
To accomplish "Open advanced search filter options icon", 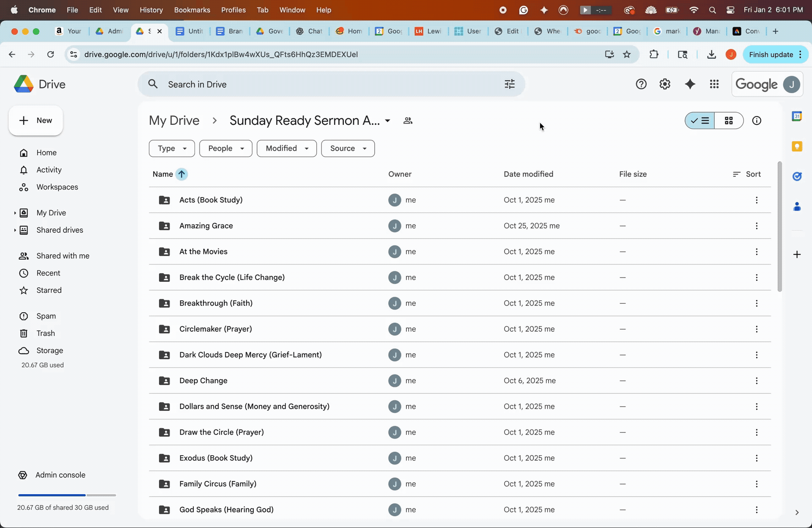I will pos(510,84).
